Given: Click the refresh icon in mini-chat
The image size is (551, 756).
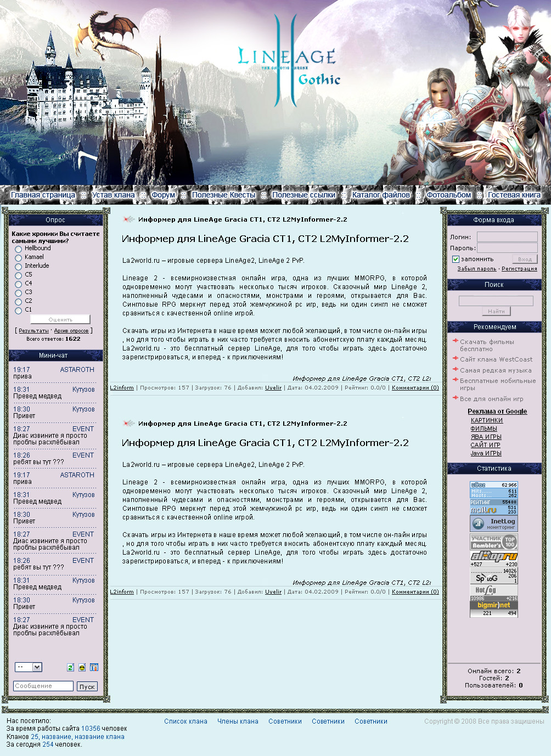Looking at the screenshot, I should pyautogui.click(x=70, y=668).
